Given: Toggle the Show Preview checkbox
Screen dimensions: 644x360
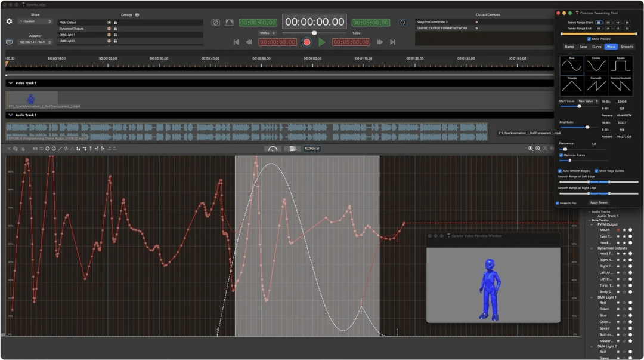Looking at the screenshot, I should click(589, 39).
